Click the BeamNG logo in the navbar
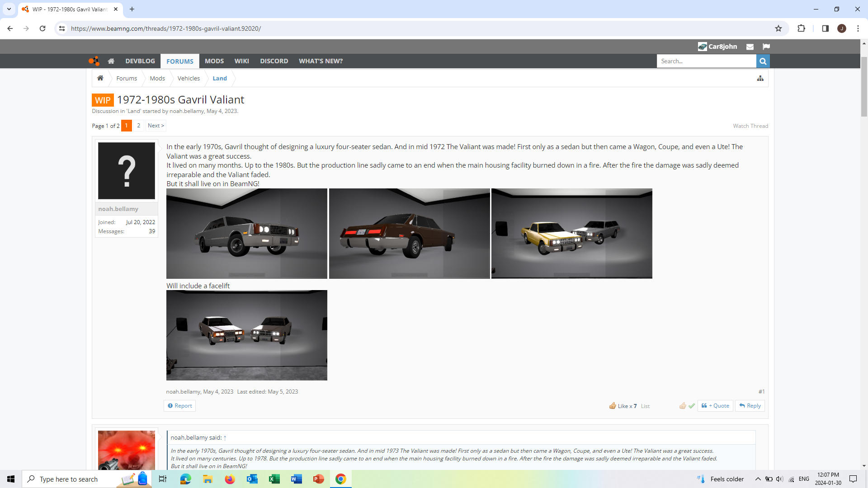Image resolution: width=868 pixels, height=488 pixels. pos(94,61)
